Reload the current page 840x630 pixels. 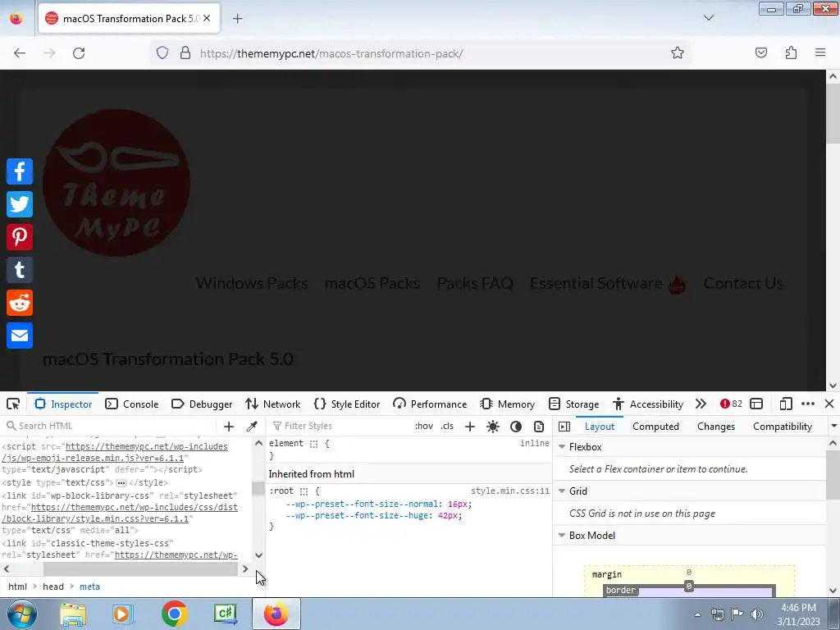click(79, 53)
